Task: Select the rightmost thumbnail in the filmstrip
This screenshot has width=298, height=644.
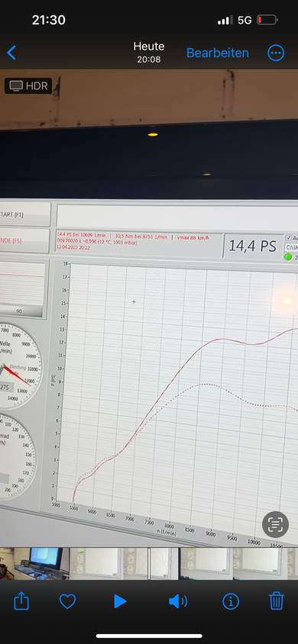Action: point(293,563)
